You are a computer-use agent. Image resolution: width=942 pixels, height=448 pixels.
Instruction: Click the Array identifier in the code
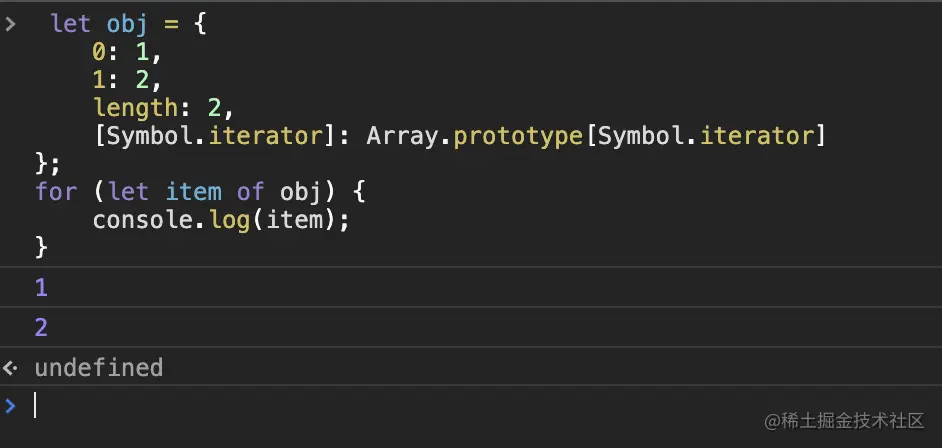tap(402, 135)
